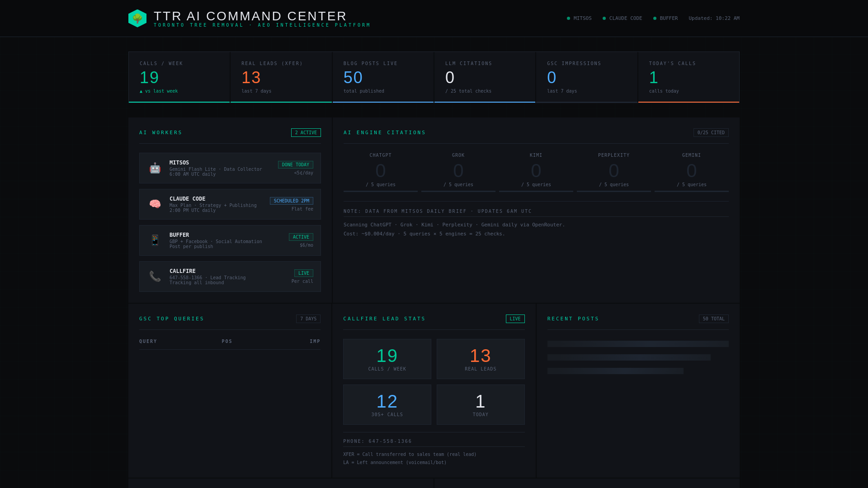868x488 pixels.
Task: Click the AI ENGINE CITATIONS section heading
Action: coord(385,133)
